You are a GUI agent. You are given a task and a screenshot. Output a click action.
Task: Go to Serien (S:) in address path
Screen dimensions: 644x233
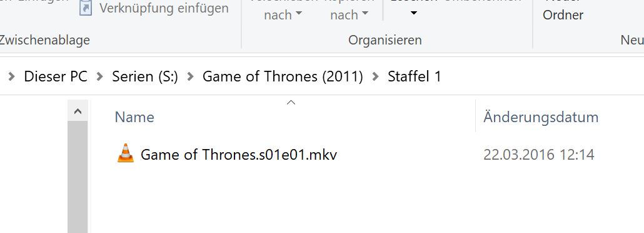tap(145, 76)
